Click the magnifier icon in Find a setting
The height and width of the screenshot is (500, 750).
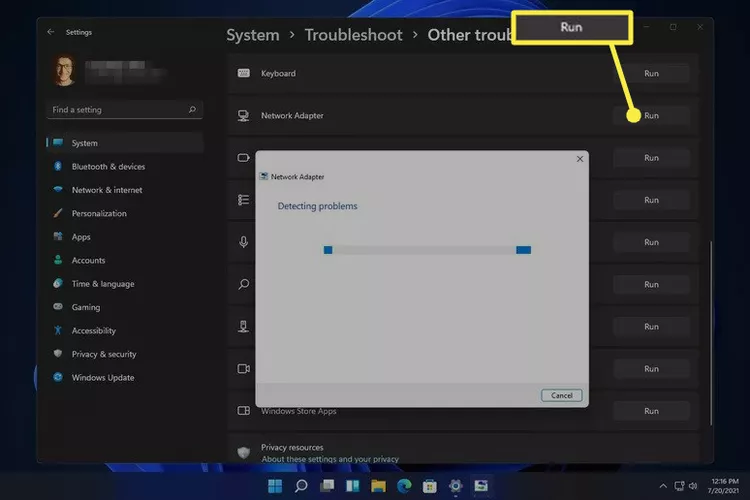(192, 110)
